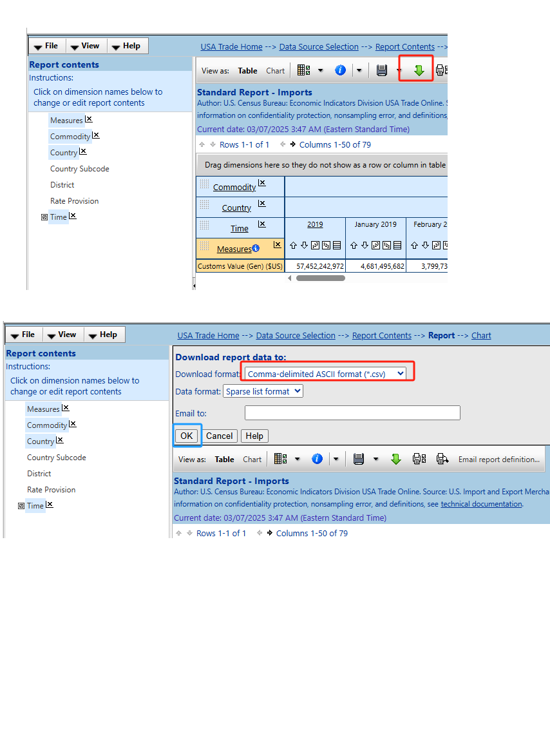Open technical documentation link
This screenshot has width=550, height=756.
point(481,504)
